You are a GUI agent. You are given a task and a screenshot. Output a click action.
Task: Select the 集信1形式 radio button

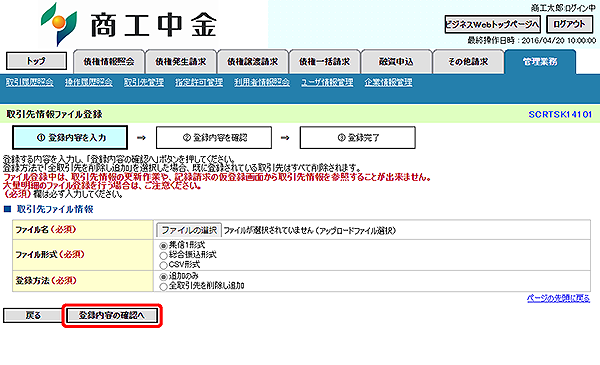[163, 246]
